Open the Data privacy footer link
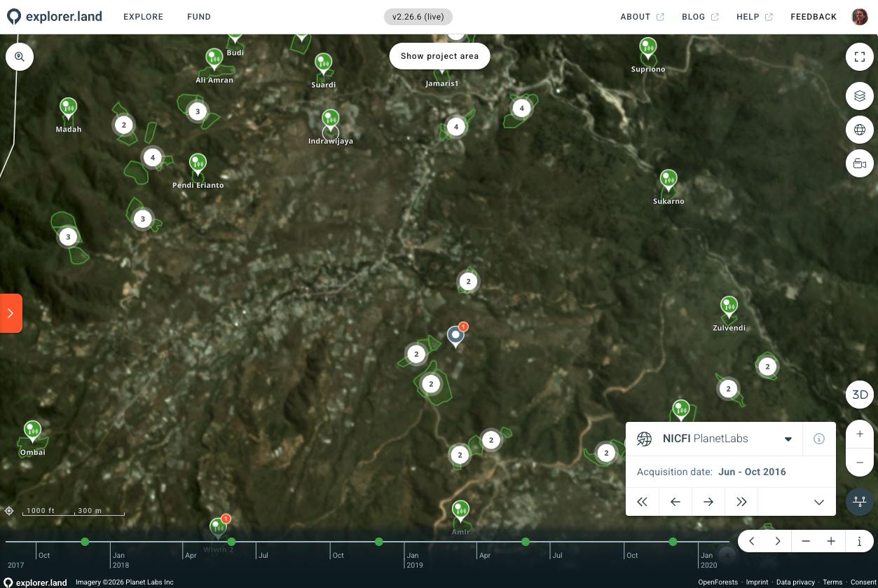The image size is (878, 588). click(x=795, y=582)
